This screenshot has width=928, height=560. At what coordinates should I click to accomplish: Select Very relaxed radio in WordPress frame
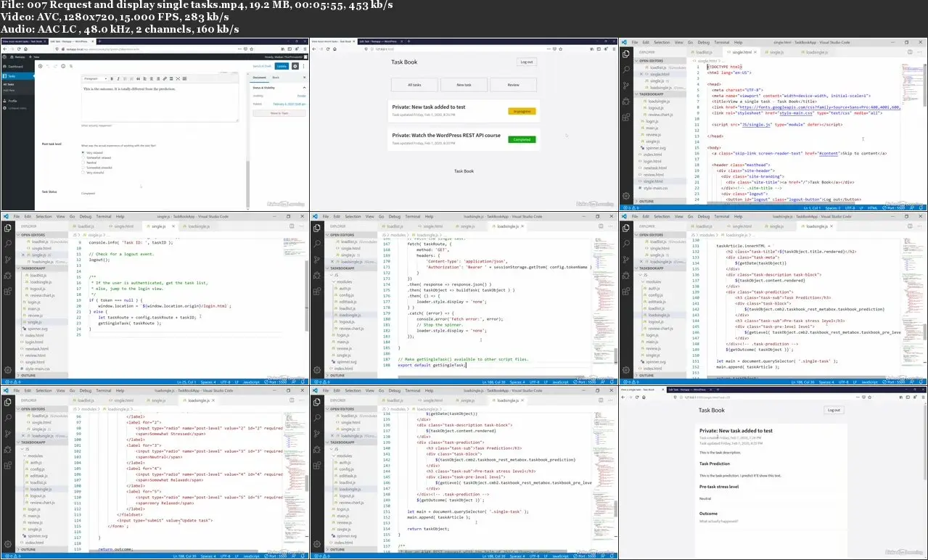83,152
